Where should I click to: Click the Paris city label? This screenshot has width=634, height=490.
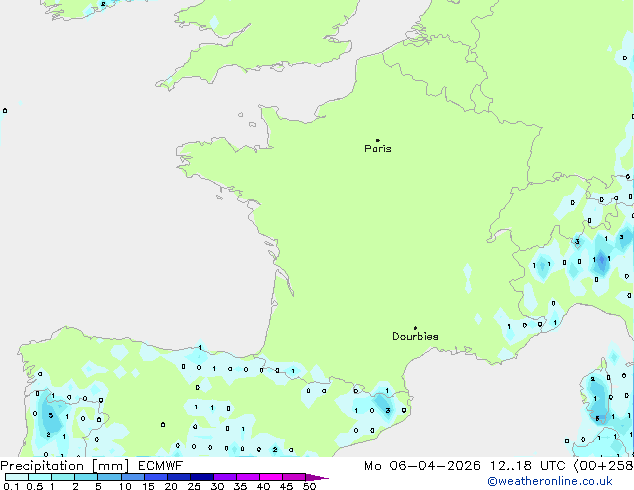[x=378, y=149]
